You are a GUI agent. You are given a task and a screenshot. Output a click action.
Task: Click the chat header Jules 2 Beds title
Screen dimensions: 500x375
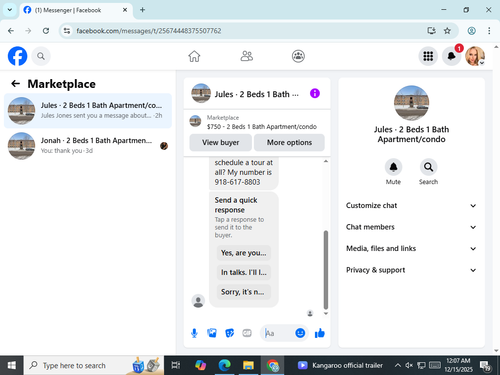pyautogui.click(x=256, y=94)
